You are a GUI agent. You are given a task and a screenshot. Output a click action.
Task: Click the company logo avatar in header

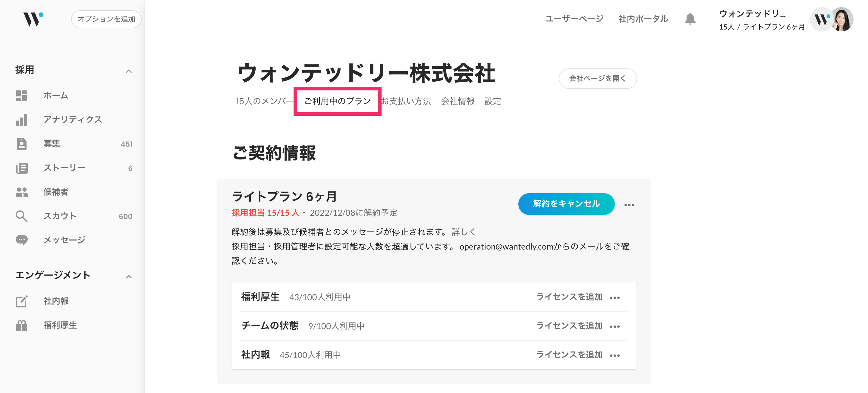822,19
